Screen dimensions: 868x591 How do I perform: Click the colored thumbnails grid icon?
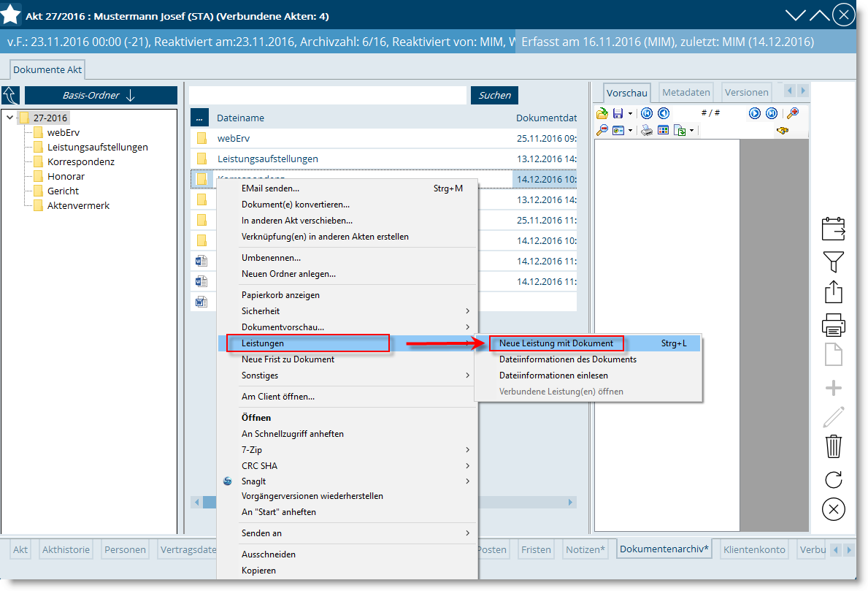click(663, 131)
